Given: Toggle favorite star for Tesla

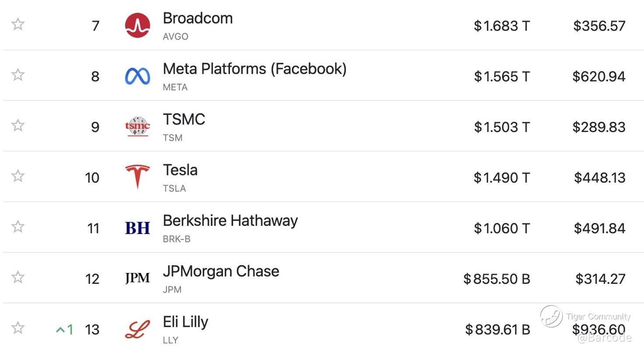Looking at the screenshot, I should 17,176.
